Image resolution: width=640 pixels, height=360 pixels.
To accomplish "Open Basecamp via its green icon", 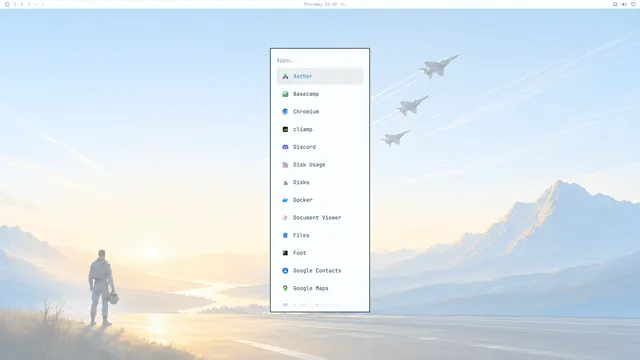I will pyautogui.click(x=285, y=94).
